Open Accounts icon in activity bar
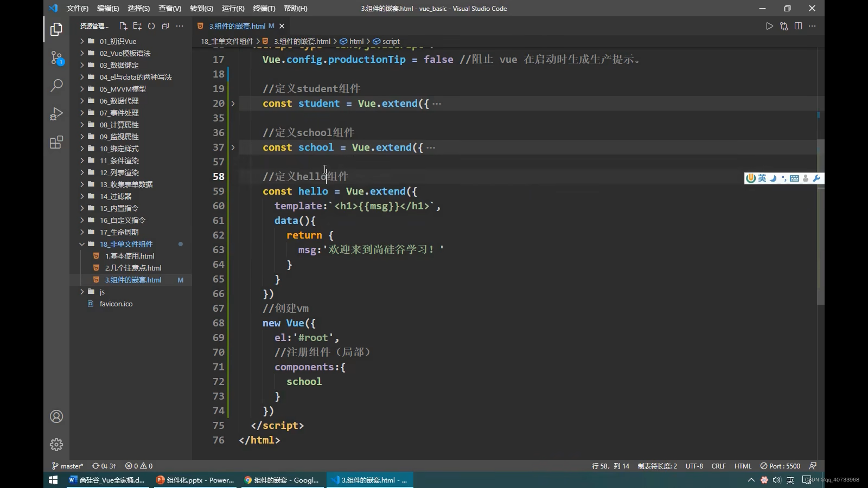868x488 pixels. pyautogui.click(x=56, y=416)
